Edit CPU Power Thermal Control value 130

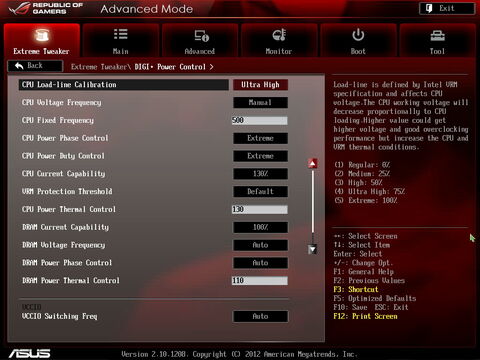tap(260, 209)
